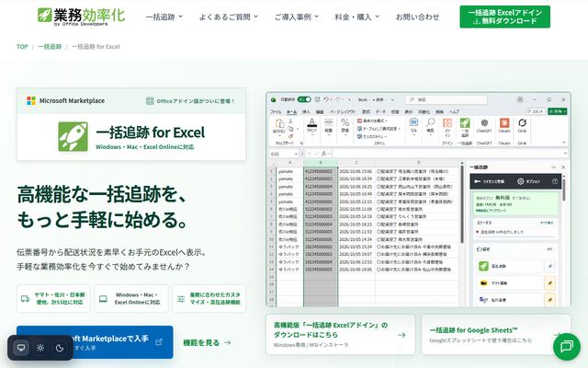This screenshot has height=368, width=588.
Task: Open the 一括追跡 for Google Sheets card
Action: click(x=496, y=334)
